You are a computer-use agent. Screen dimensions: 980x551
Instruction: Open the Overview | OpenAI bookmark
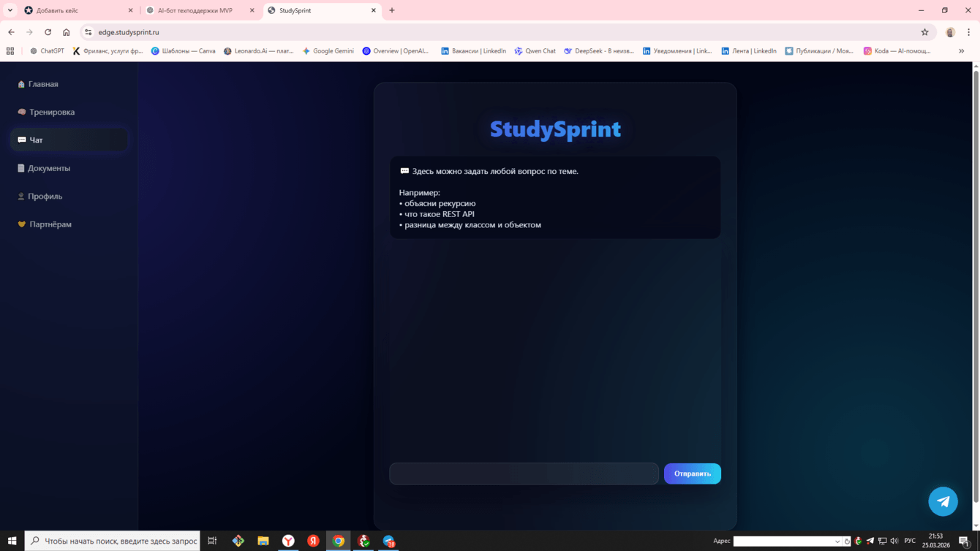point(396,51)
